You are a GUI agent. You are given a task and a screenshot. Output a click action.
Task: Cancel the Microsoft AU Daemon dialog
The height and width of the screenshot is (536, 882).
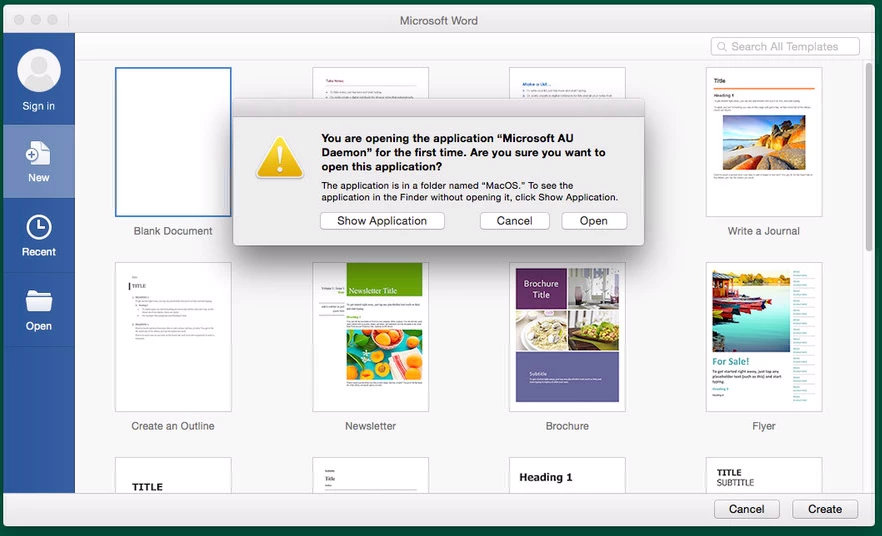pos(514,221)
